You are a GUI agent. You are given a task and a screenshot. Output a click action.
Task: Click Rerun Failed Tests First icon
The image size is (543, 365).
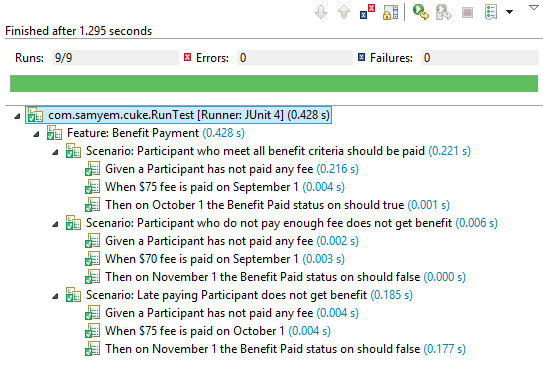tap(444, 12)
